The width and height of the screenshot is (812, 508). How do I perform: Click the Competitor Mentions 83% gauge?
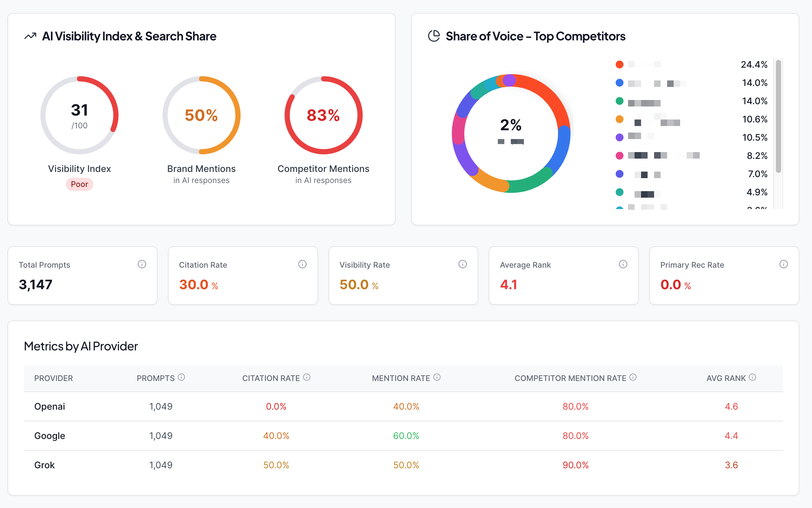pyautogui.click(x=323, y=115)
